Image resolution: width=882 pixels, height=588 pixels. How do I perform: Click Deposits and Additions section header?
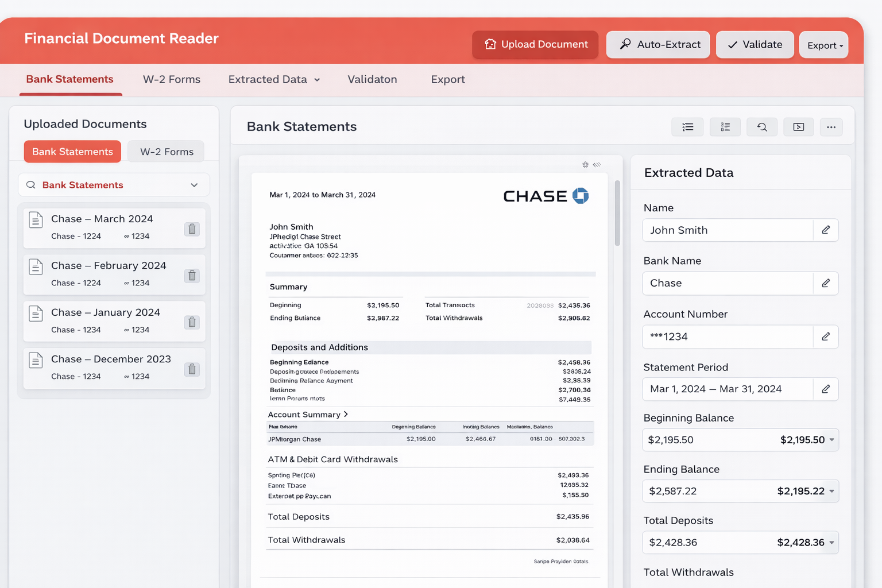[x=430, y=347]
